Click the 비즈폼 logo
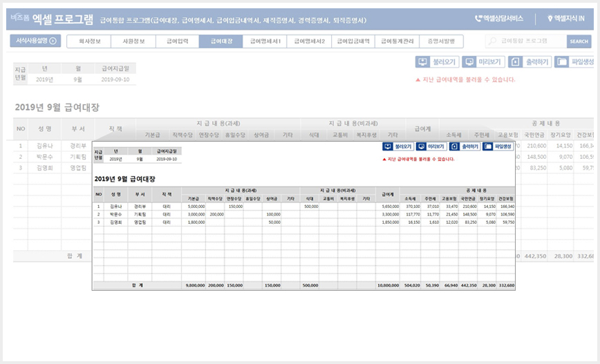 click(x=19, y=17)
